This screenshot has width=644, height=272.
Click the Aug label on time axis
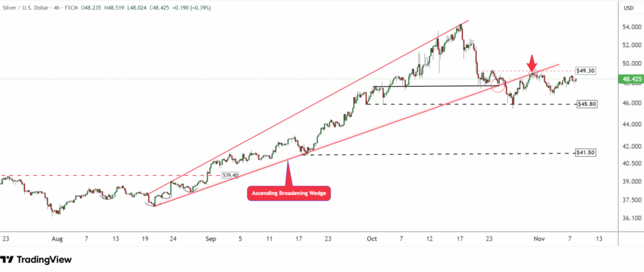pos(57,239)
